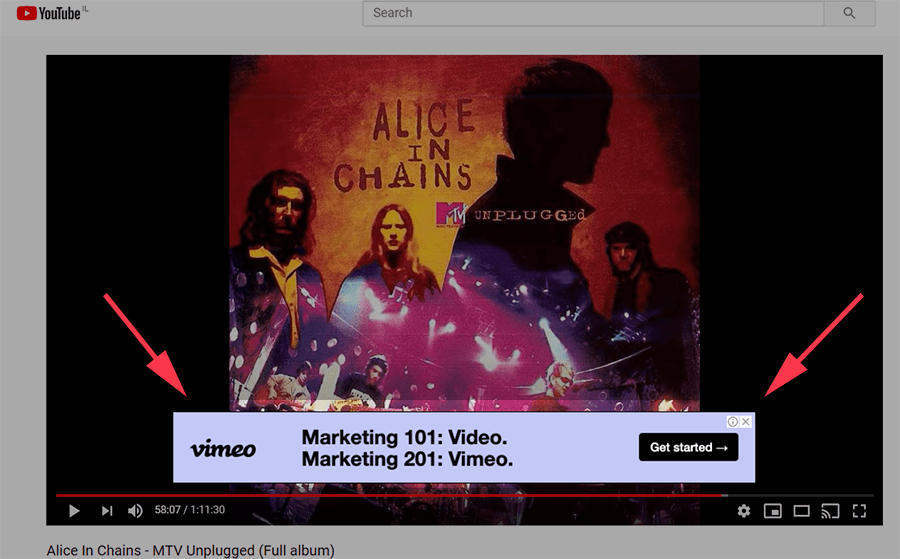
Task: Click inside the Search input field
Action: point(592,13)
